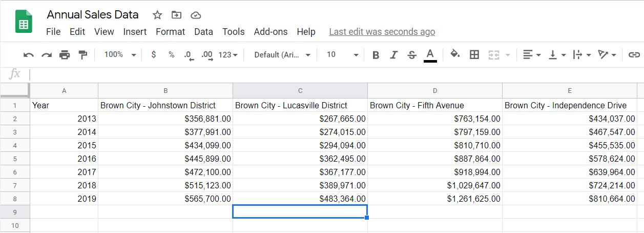Redo the last action

coord(47,55)
